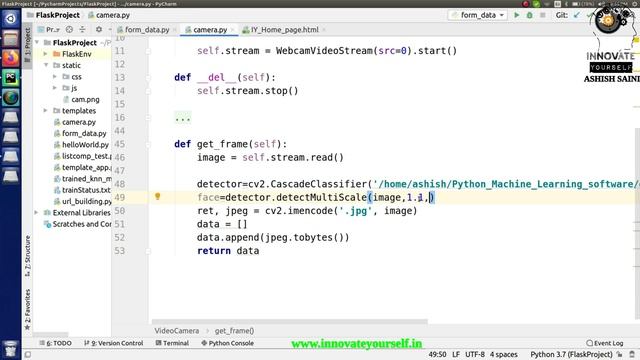Toggle the Structure side tool window
The image size is (640, 360).
(x=27, y=256)
